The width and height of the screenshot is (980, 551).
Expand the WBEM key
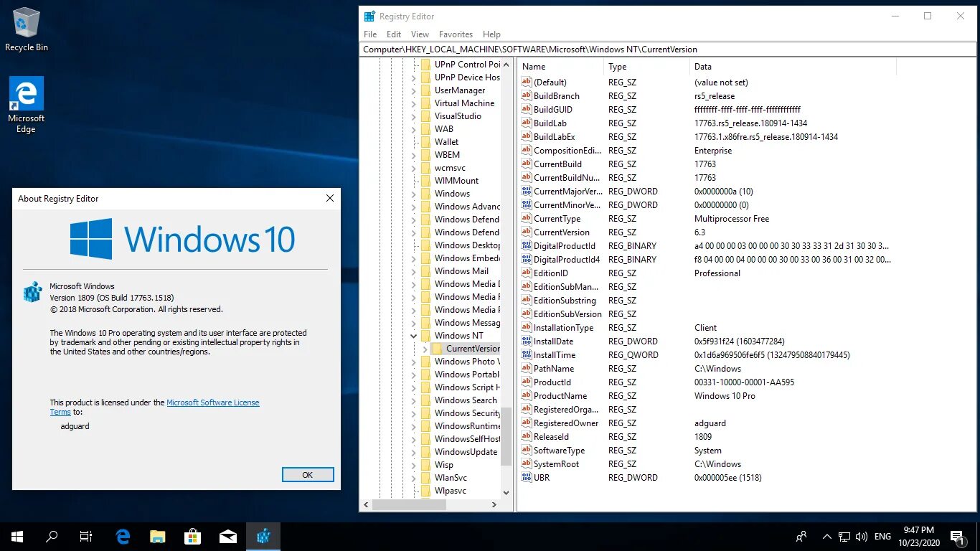(x=414, y=155)
